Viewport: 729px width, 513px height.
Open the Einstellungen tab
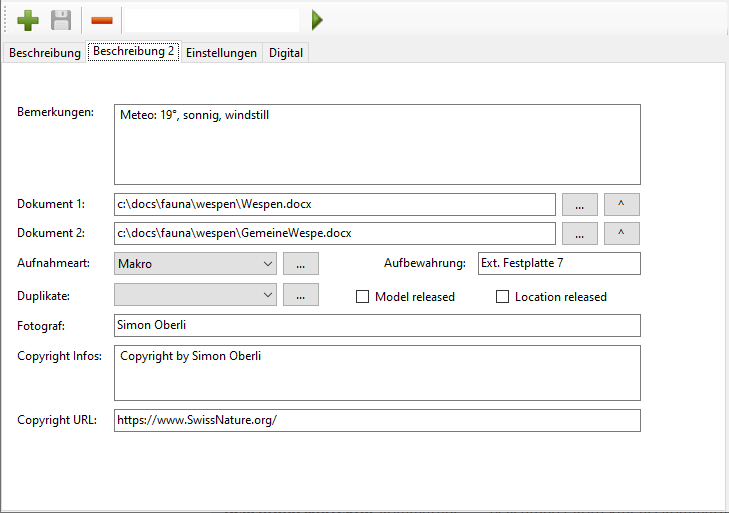(221, 53)
